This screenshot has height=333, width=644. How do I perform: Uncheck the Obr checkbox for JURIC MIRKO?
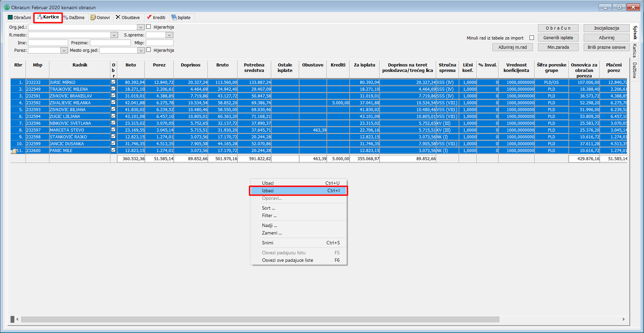(x=113, y=82)
